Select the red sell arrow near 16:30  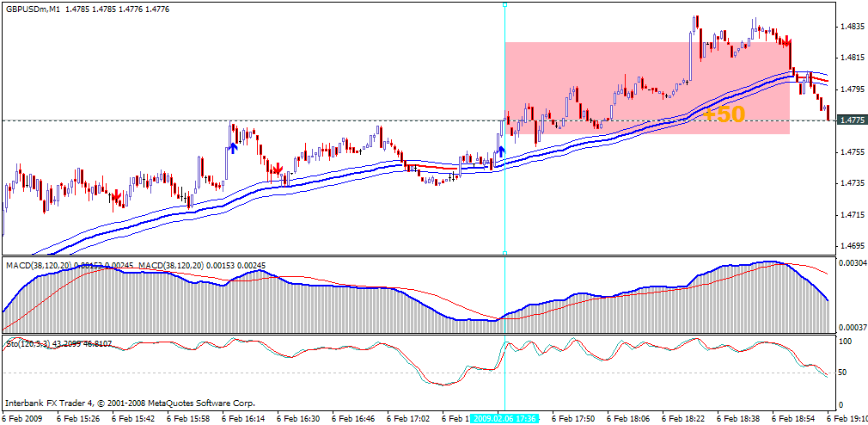278,169
